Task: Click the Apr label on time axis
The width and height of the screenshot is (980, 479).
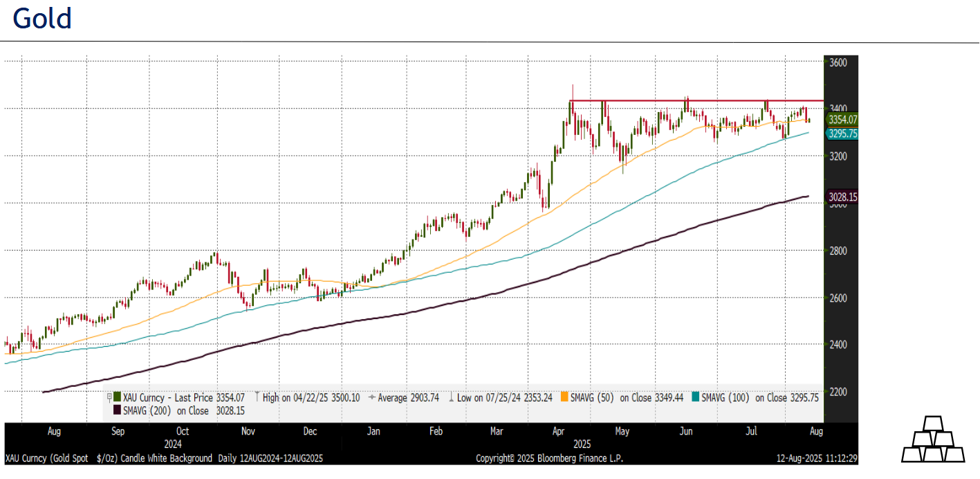Action: point(558,431)
